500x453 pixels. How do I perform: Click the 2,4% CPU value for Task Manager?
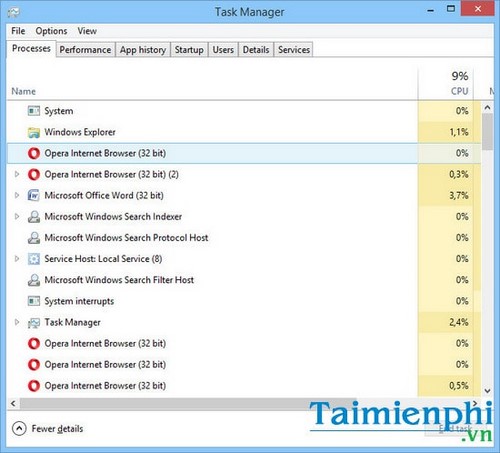click(458, 322)
